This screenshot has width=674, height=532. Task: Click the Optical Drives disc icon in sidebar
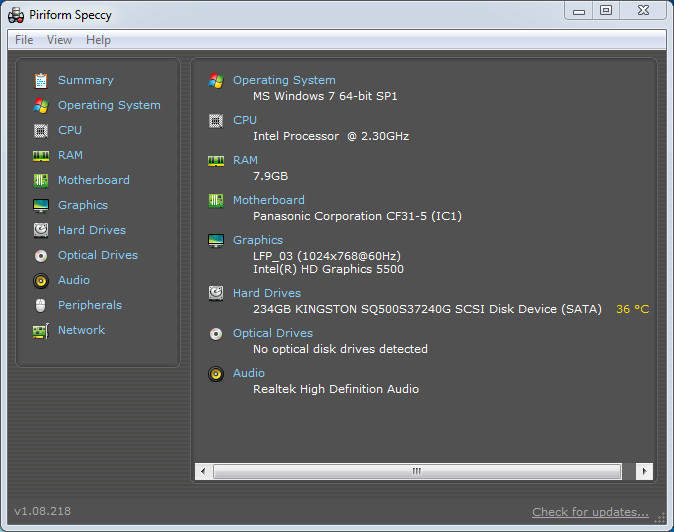41,256
